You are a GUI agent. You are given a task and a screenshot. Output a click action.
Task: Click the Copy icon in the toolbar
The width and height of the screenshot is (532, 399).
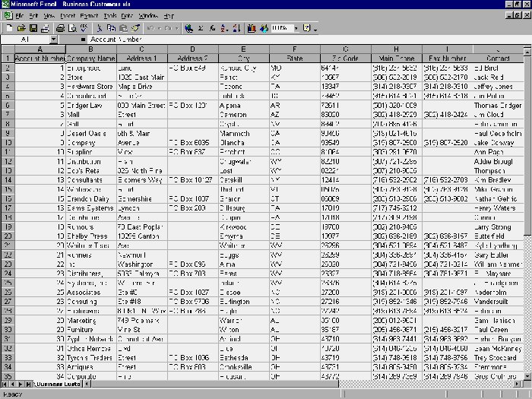click(111, 28)
